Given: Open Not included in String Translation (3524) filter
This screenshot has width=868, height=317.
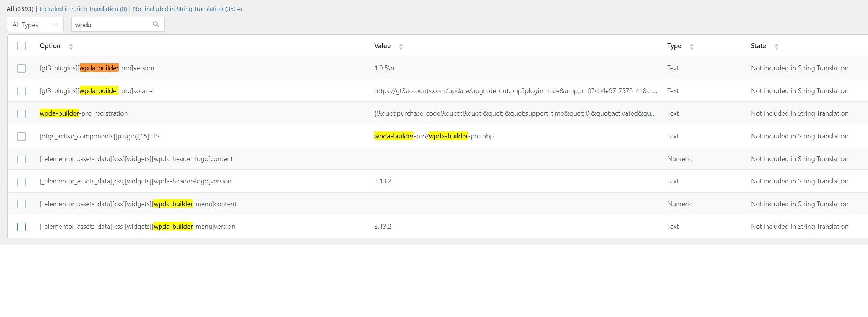Looking at the screenshot, I should tap(188, 9).
